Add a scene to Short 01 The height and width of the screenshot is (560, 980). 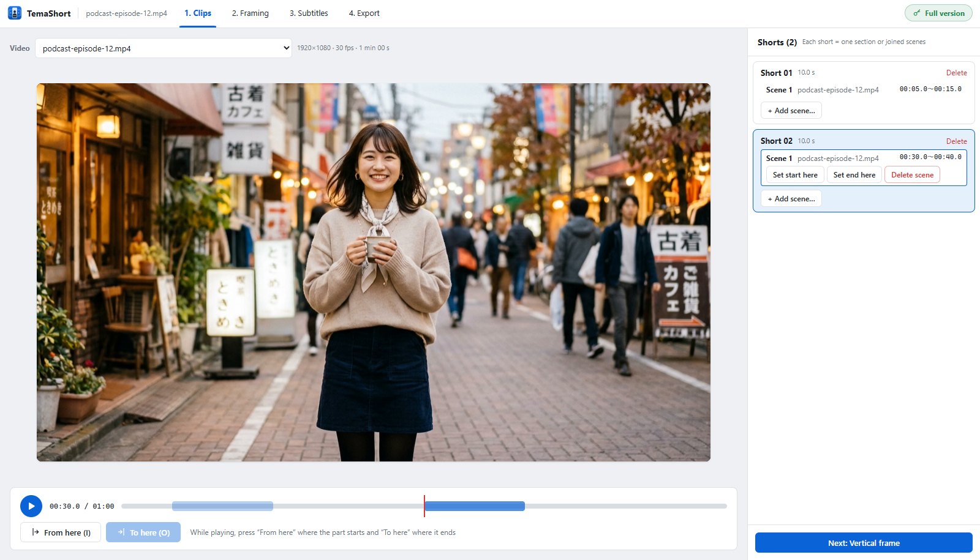pyautogui.click(x=791, y=111)
